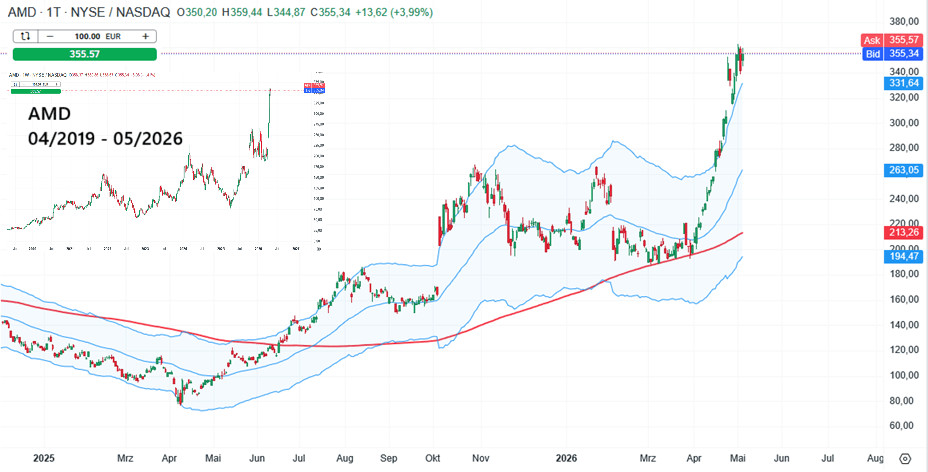Decrease order amount with the minus button
The image size is (928, 472).
point(50,36)
